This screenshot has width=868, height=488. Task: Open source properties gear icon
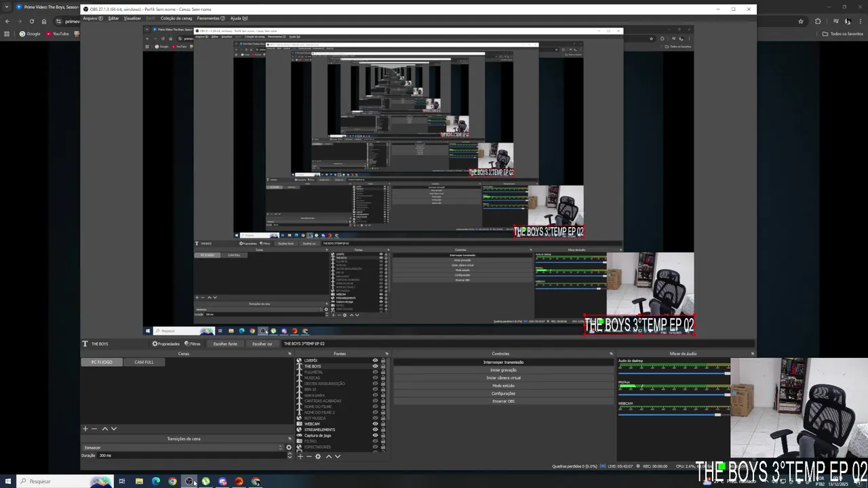coord(317,456)
